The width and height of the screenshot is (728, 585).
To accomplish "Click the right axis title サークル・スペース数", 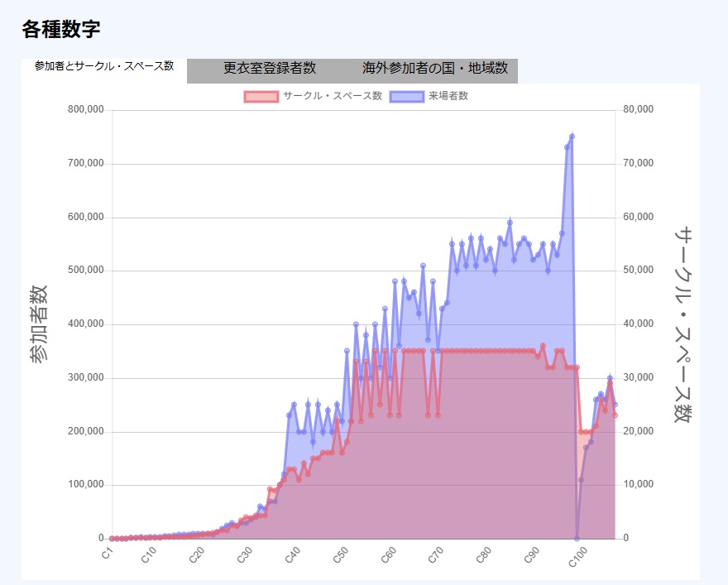I will coord(682,324).
